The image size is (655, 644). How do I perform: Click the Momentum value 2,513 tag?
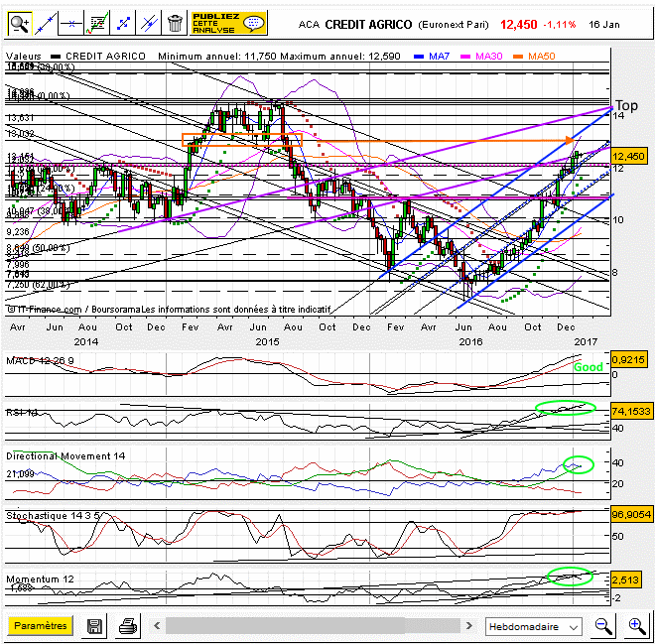[625, 580]
